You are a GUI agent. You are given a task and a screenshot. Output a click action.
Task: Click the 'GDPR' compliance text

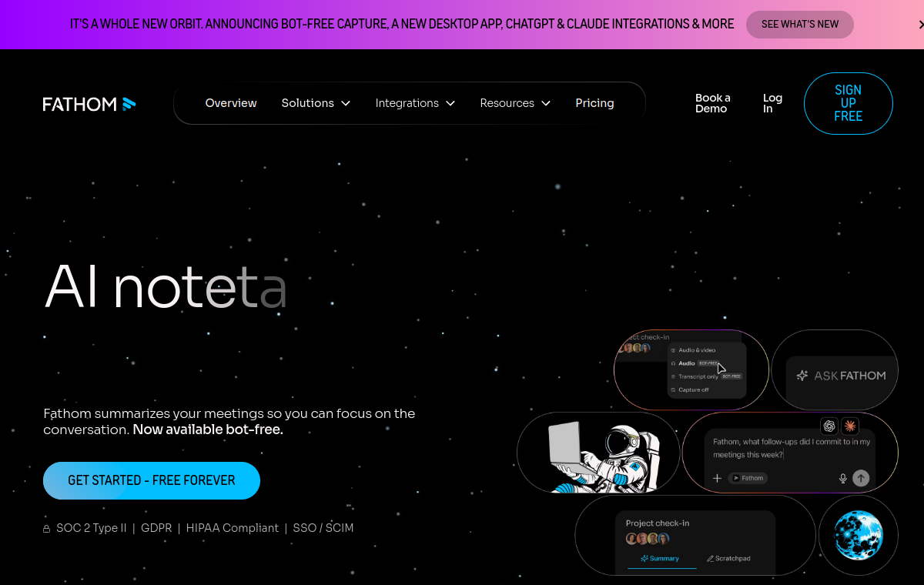[x=156, y=528]
